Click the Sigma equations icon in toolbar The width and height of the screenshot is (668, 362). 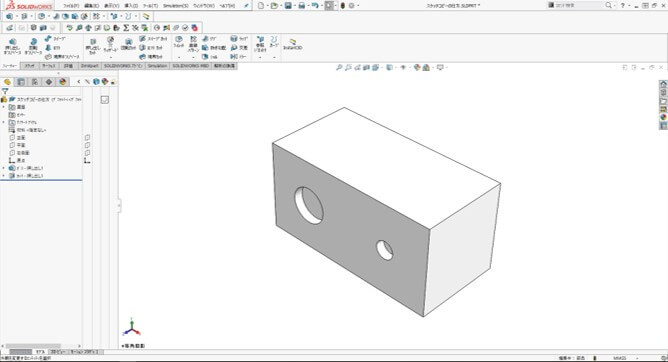[x=126, y=28]
